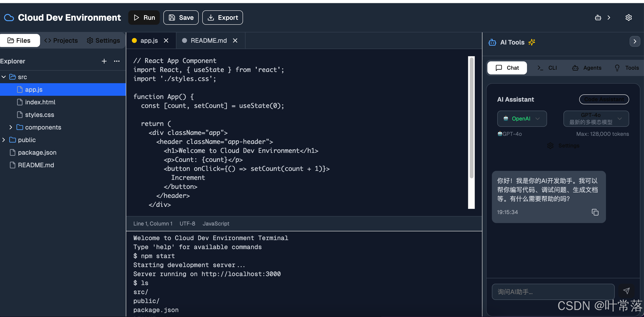Click the chevron next to top robot icon

tap(609, 18)
